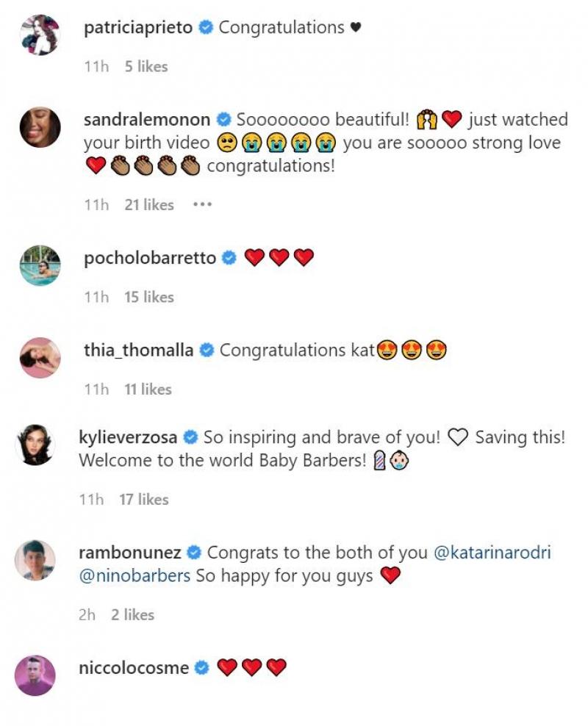
Task: Click the verified badge beside kylieverzosa
Action: point(190,438)
